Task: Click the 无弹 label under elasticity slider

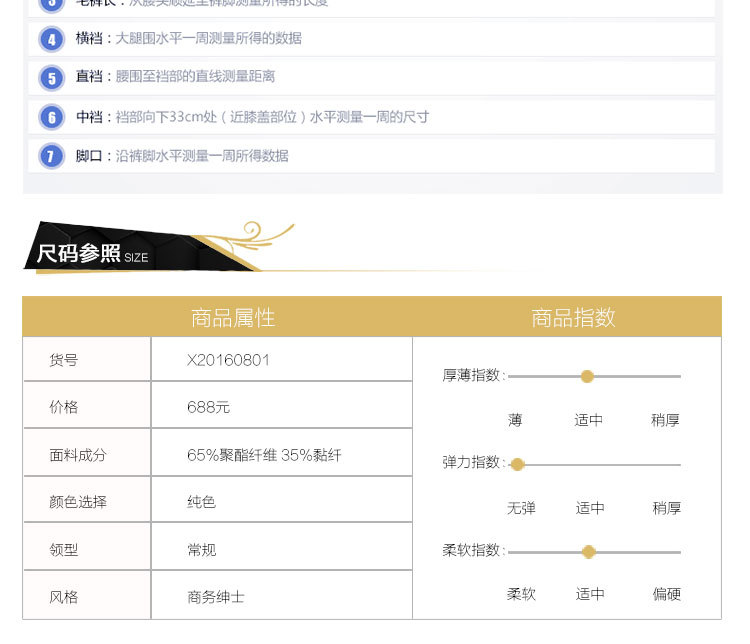Action: [x=521, y=508]
